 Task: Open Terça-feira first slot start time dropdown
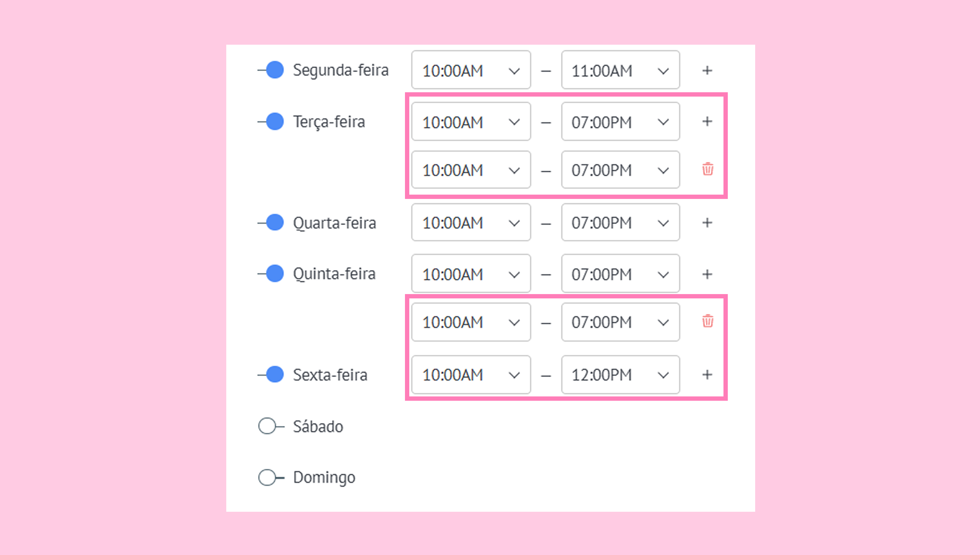point(471,122)
